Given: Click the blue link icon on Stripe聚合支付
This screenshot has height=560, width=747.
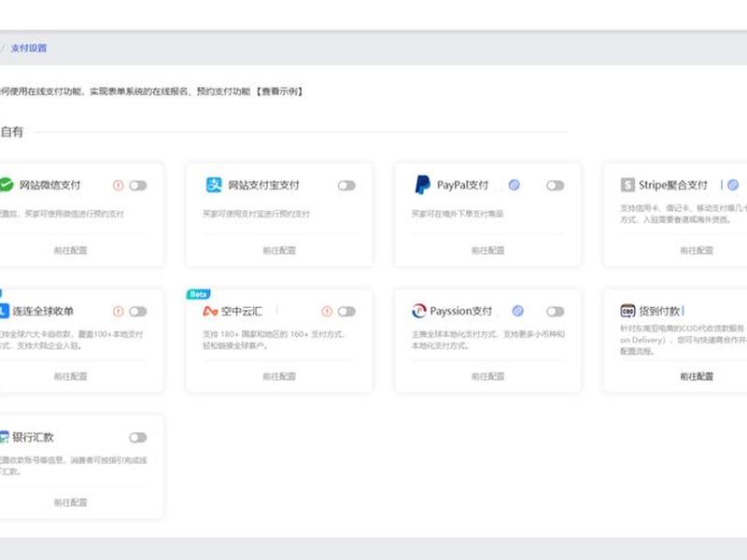Looking at the screenshot, I should 733,185.
